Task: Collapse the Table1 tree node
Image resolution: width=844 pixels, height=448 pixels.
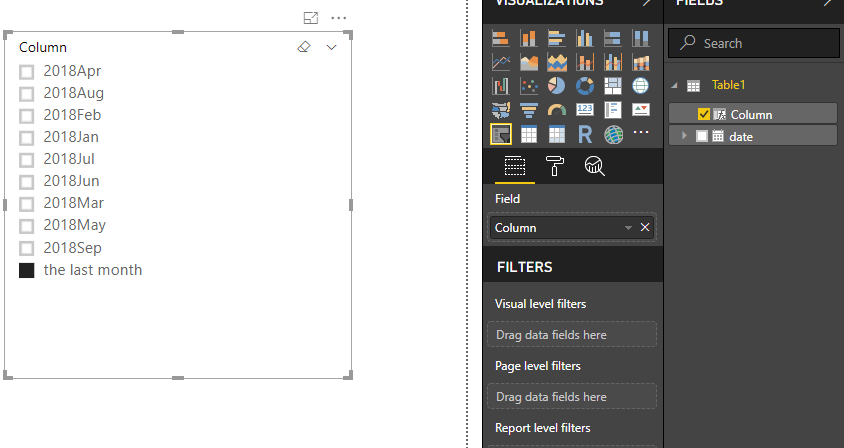Action: click(674, 85)
